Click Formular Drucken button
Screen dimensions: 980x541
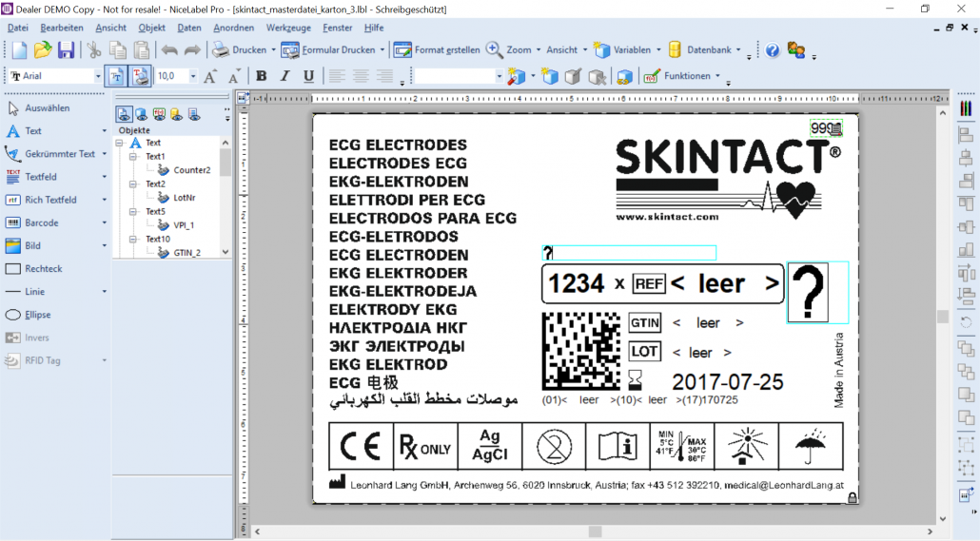tap(328, 50)
